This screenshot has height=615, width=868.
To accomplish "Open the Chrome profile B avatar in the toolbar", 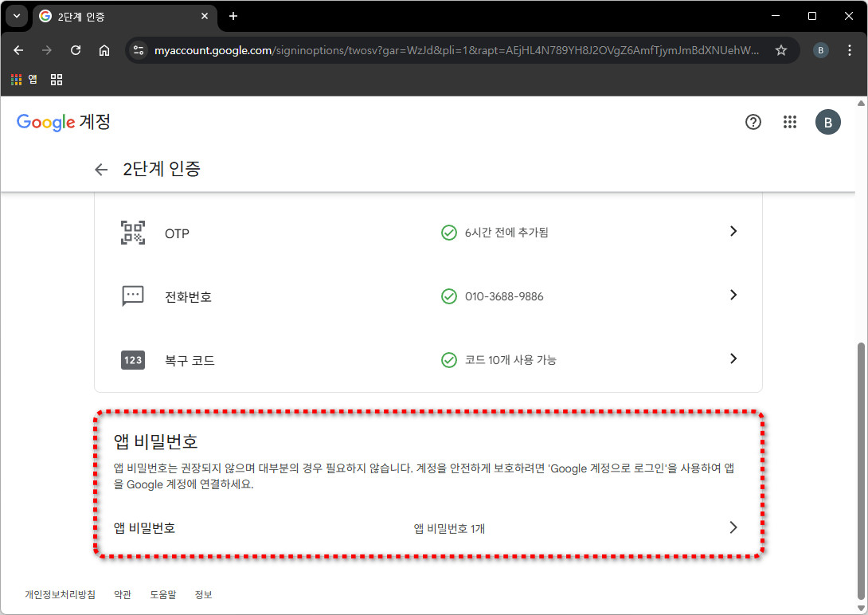I will [x=820, y=50].
